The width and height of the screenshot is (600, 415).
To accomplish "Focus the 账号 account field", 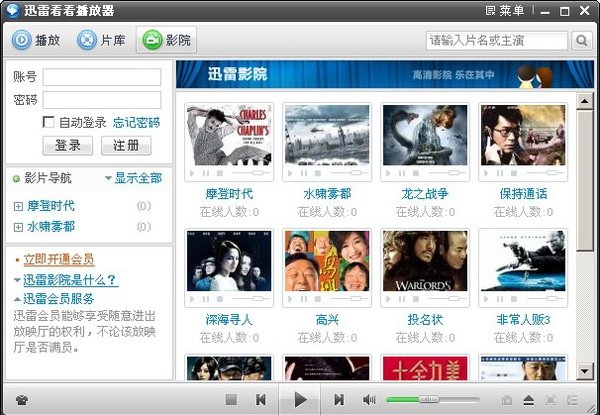I will tap(102, 77).
